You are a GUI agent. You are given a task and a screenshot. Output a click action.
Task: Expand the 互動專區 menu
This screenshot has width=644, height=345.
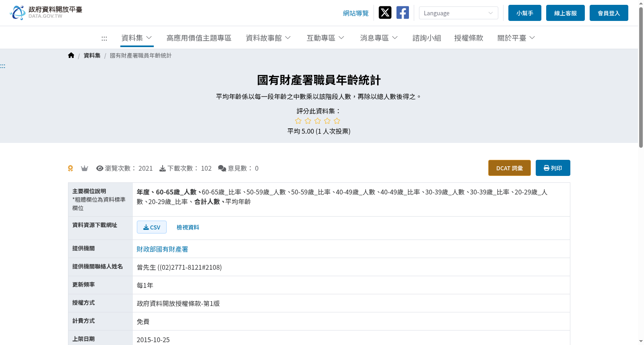[326, 38]
